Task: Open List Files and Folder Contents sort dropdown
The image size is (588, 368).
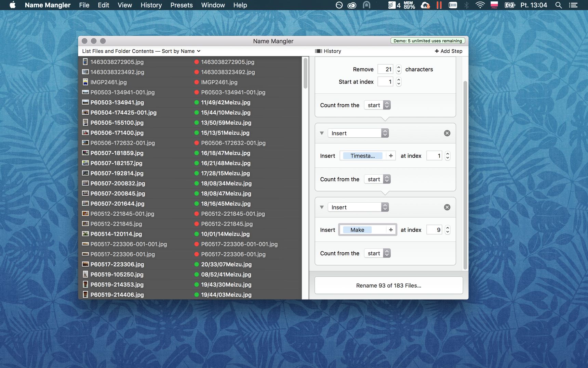Action: [x=141, y=51]
